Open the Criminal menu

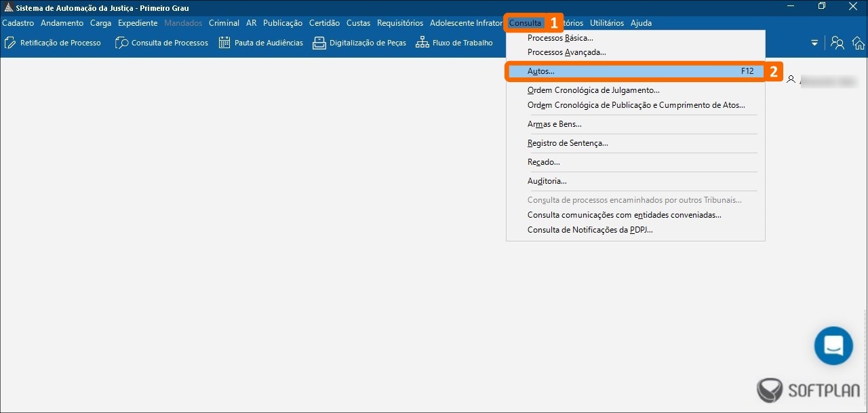[224, 23]
